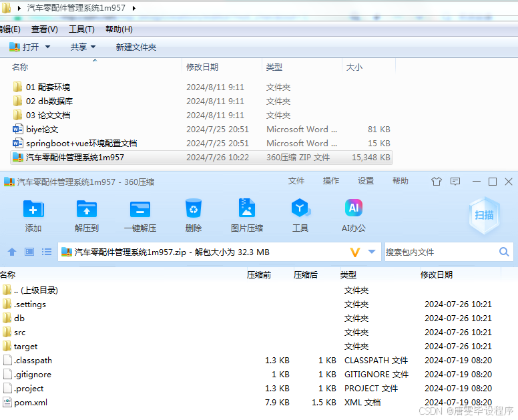Viewport: 518px width, 420px height.
Task: Click the 删除 (Delete) trash icon
Action: click(x=194, y=208)
